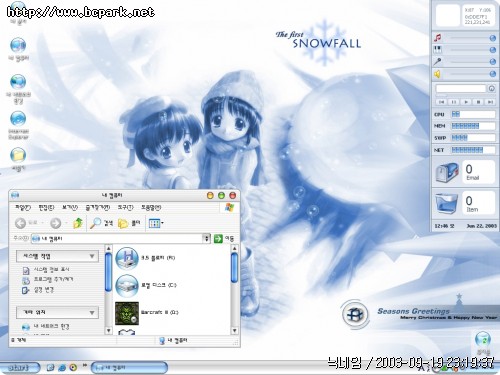Click the change a setting task icon
The width and height of the screenshot is (500, 375).
point(26,290)
